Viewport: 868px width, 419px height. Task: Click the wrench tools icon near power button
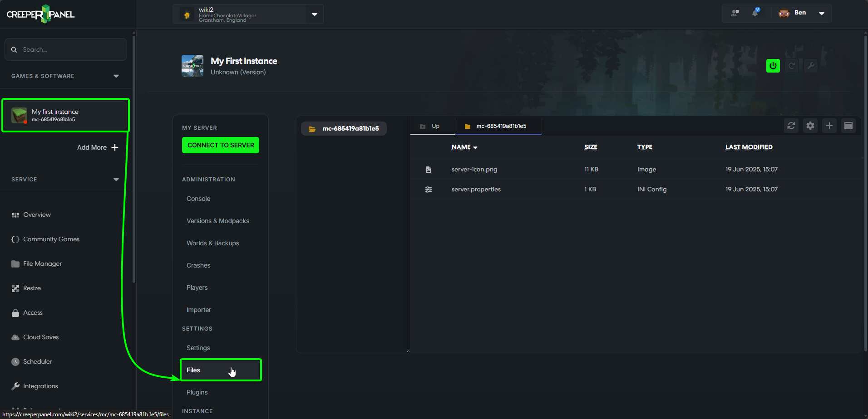tap(811, 66)
